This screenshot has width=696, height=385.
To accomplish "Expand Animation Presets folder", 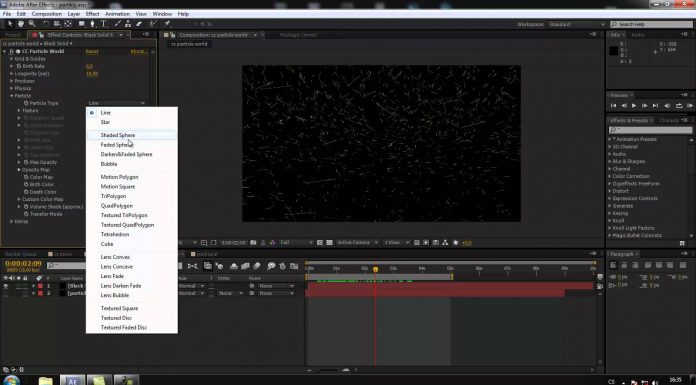I will pyautogui.click(x=610, y=139).
